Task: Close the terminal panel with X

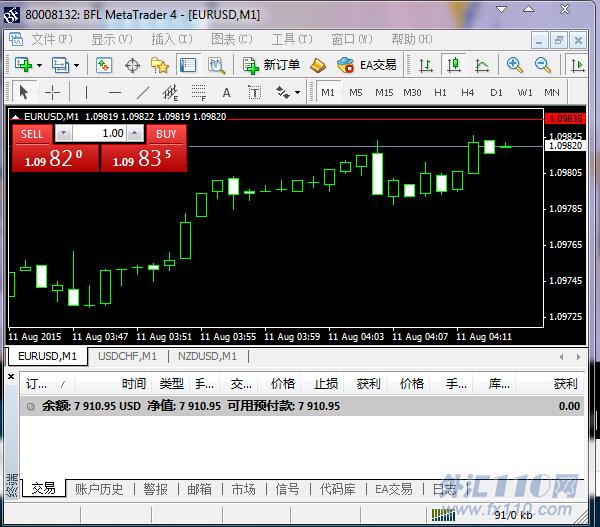Action: pyautogui.click(x=11, y=377)
